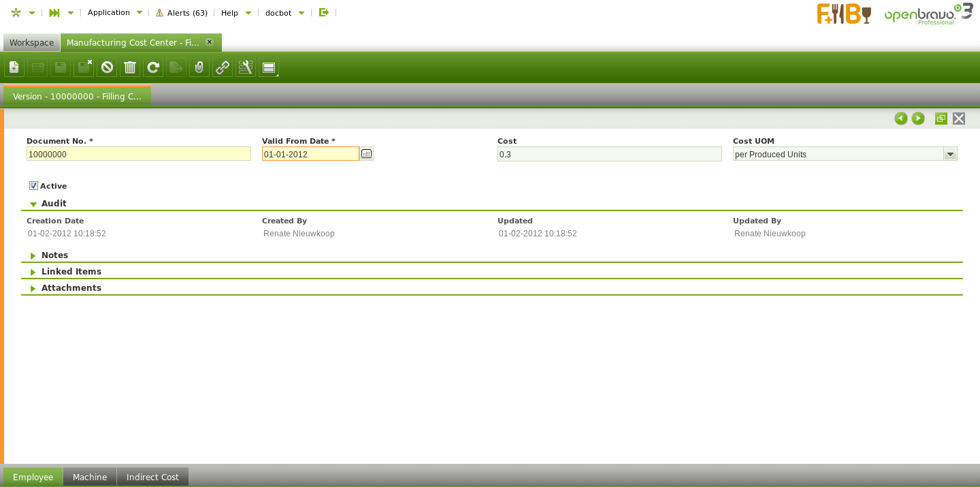Click the Cancel Changes (undo) toolbar icon
The width and height of the screenshot is (980, 487).
coord(107,67)
